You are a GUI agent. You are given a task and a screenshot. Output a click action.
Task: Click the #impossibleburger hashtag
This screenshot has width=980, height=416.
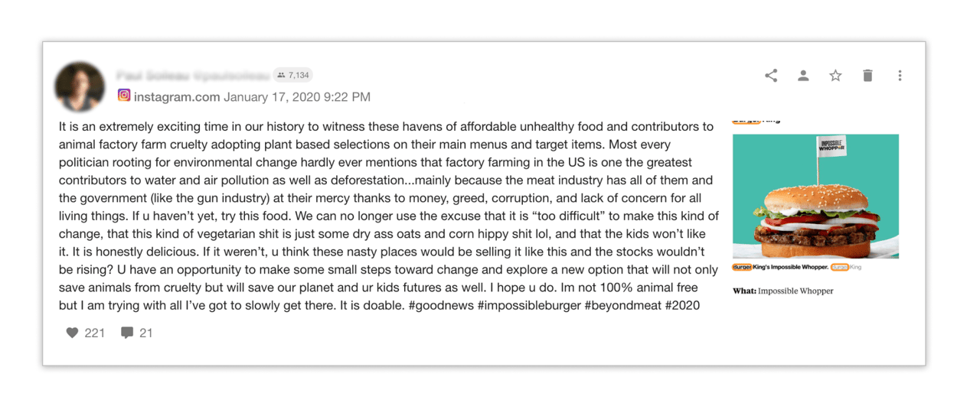(530, 305)
